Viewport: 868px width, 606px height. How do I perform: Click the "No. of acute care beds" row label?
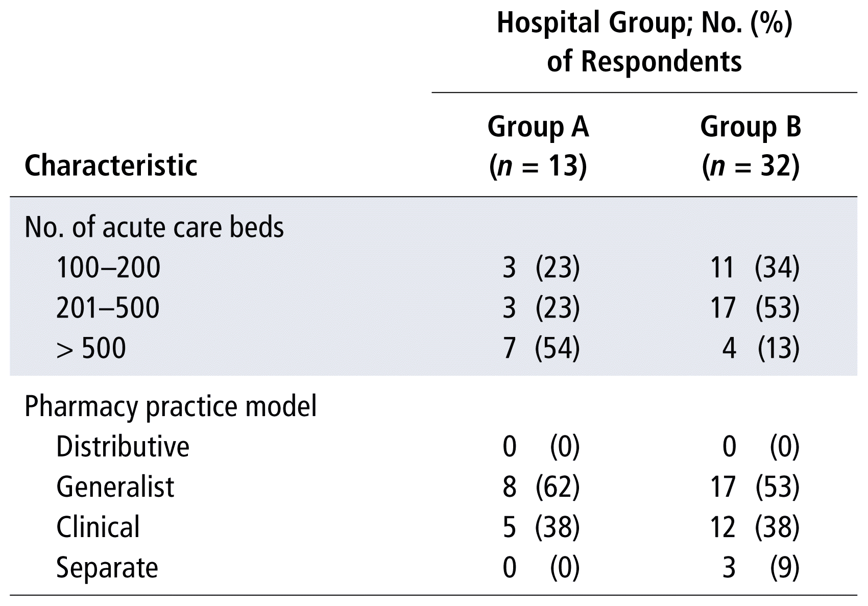click(154, 227)
